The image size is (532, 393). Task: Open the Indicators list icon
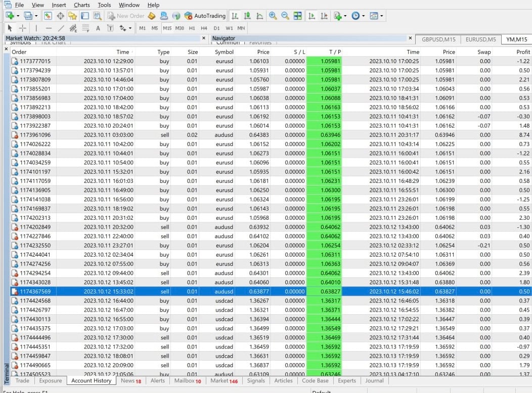338,16
